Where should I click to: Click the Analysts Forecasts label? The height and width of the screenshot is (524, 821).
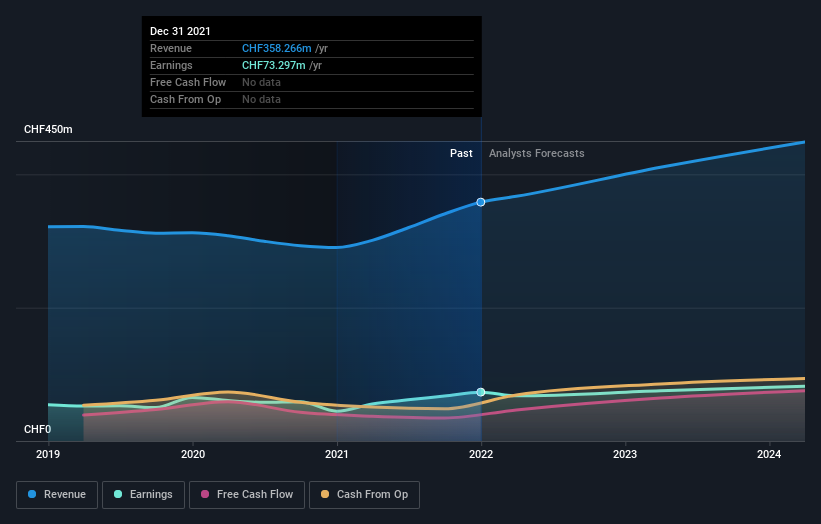[537, 153]
